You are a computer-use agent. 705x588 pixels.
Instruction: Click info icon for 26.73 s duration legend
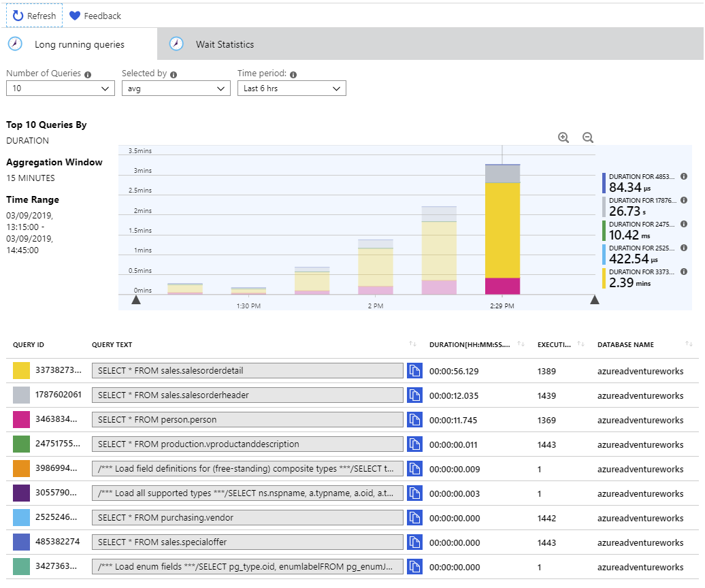[684, 200]
